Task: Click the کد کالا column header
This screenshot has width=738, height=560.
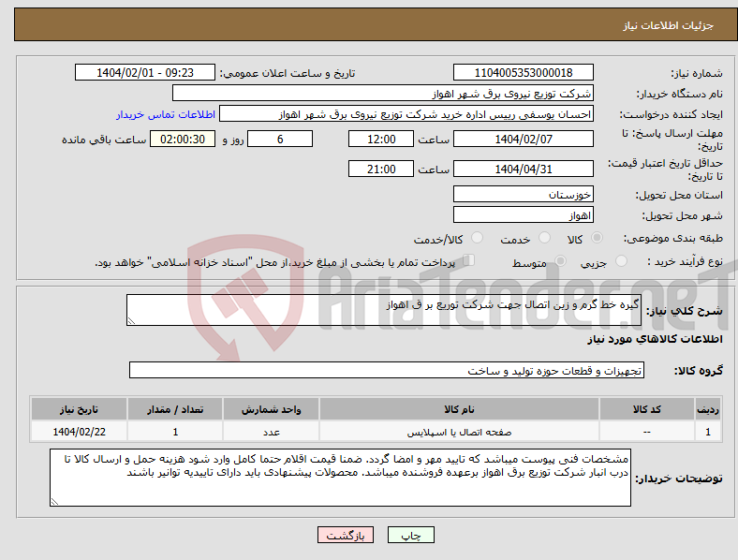Action: point(647,409)
